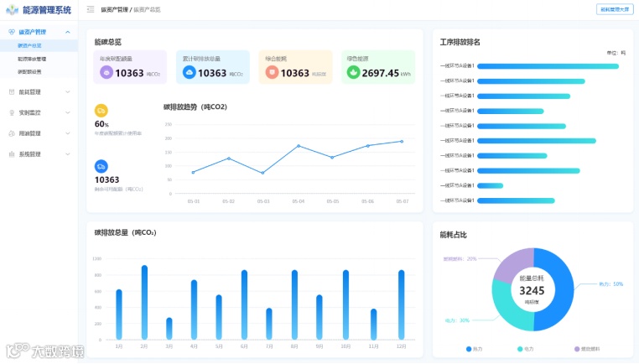The width and height of the screenshot is (639, 364).
Task: Click the 7月 bar in emissions chart
Action: (269, 324)
